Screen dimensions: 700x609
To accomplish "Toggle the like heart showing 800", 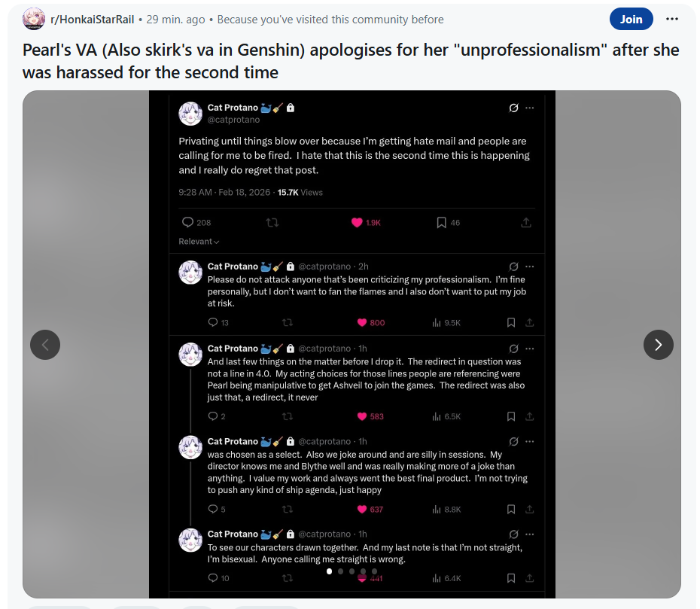I will [362, 322].
